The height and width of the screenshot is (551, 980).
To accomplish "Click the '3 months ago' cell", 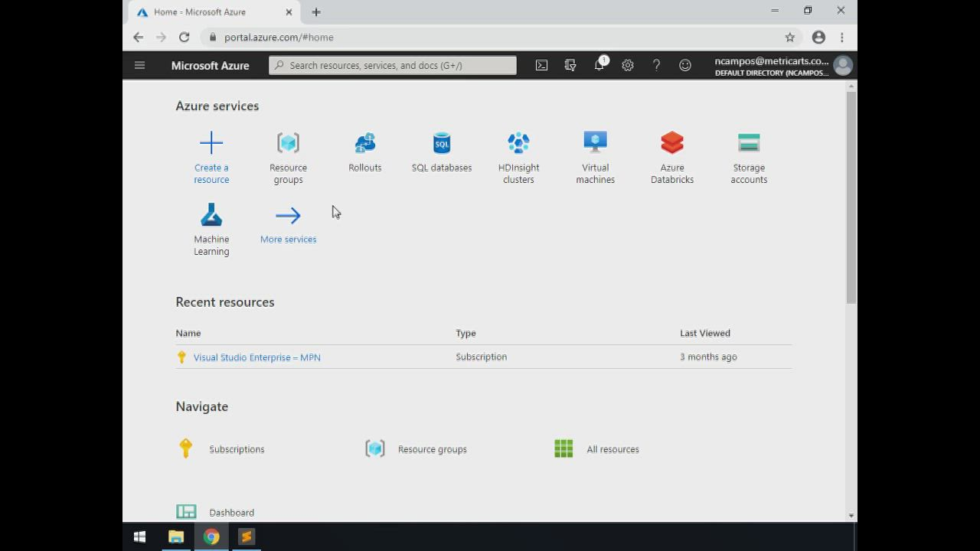I will 708,357.
